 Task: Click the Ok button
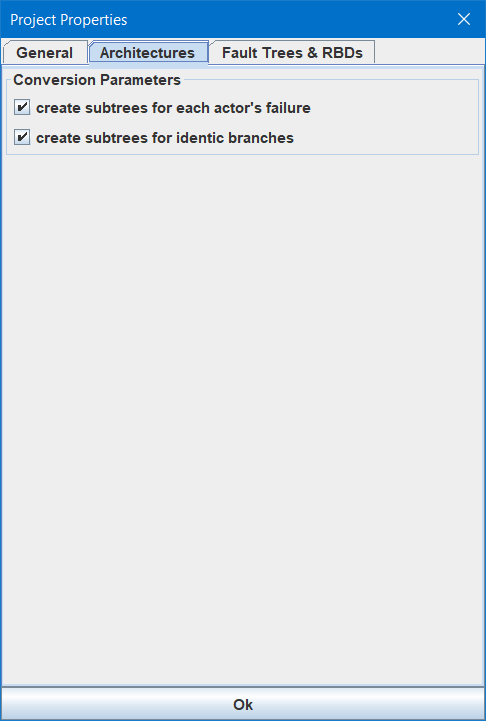coord(243,704)
